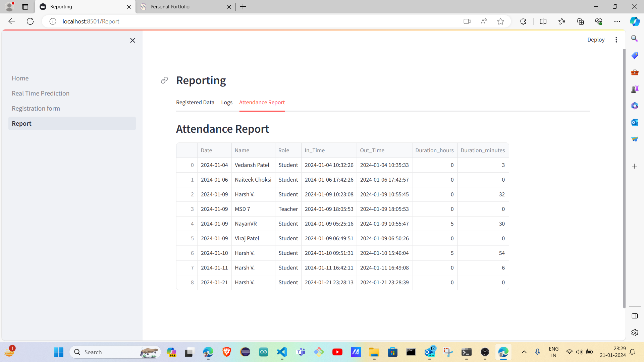The width and height of the screenshot is (644, 362).
Task: Toggle the favorites star for this page
Action: 500,21
